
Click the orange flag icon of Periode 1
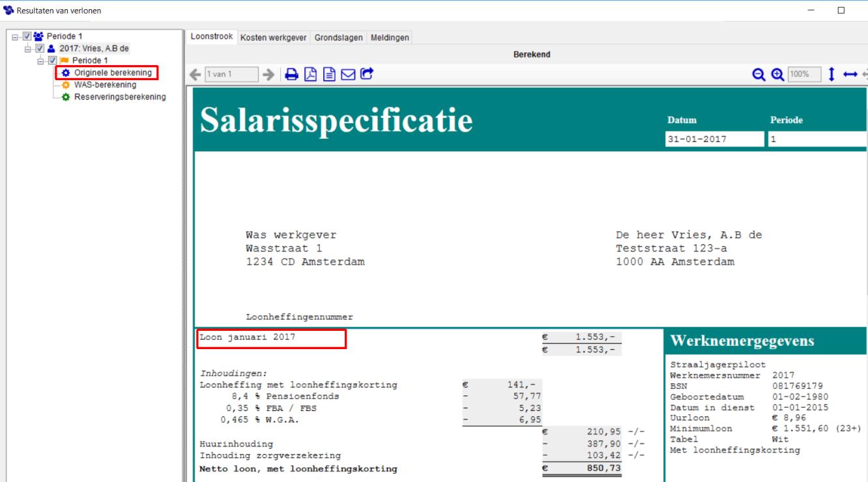click(65, 61)
